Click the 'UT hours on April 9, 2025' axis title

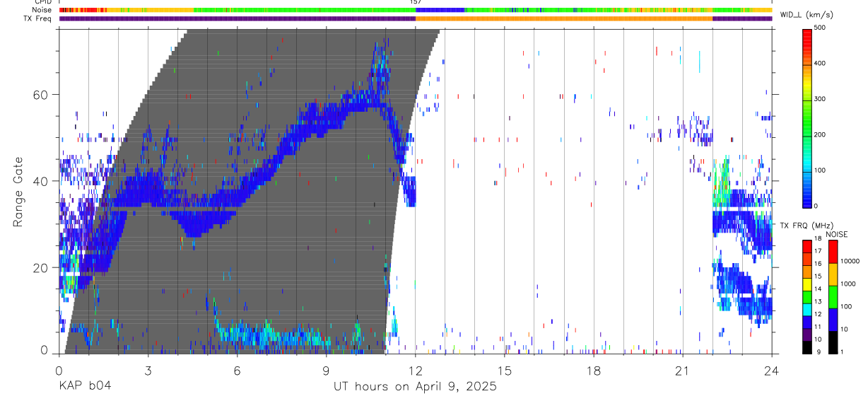pyautogui.click(x=415, y=387)
